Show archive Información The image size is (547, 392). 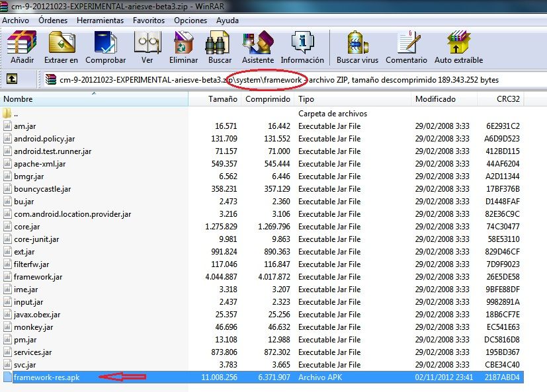click(302, 46)
